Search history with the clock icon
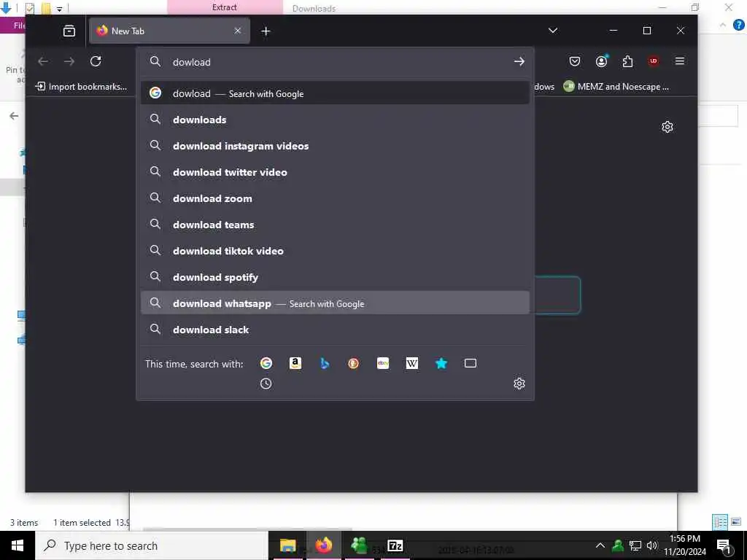Screen dimensions: 747x560 click(x=266, y=384)
